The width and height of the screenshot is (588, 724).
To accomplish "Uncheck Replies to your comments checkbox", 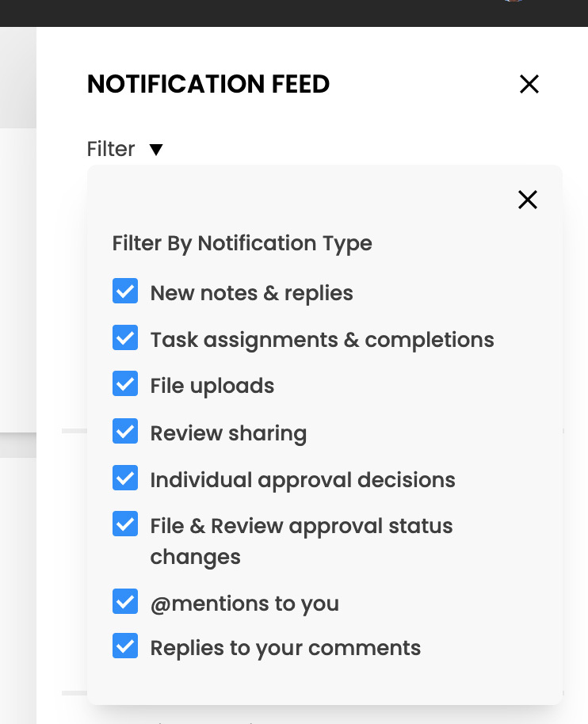I will [125, 646].
